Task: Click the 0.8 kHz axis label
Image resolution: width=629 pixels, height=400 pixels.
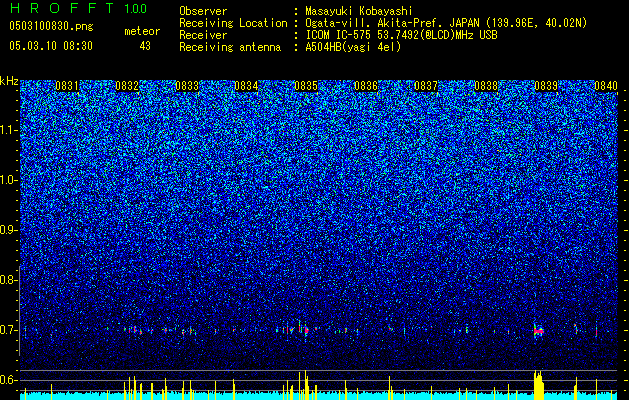Action: click(x=8, y=280)
